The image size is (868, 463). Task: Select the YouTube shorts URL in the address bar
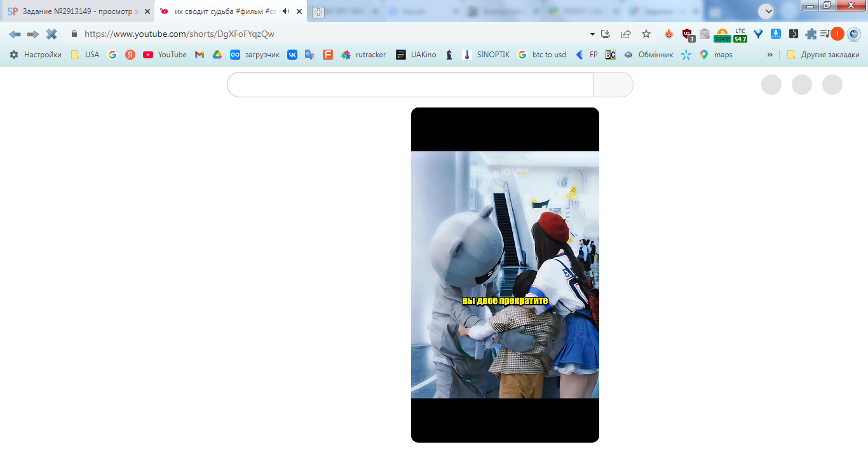click(x=179, y=34)
